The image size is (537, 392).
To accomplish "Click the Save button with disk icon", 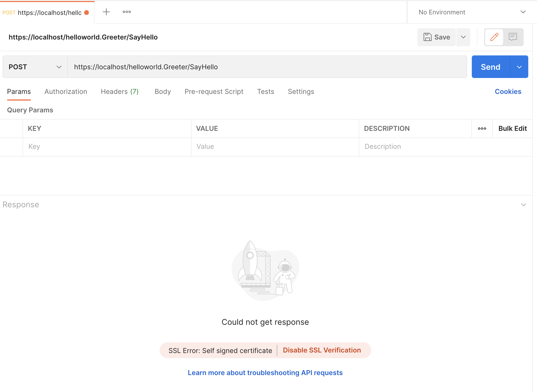I will (x=437, y=37).
